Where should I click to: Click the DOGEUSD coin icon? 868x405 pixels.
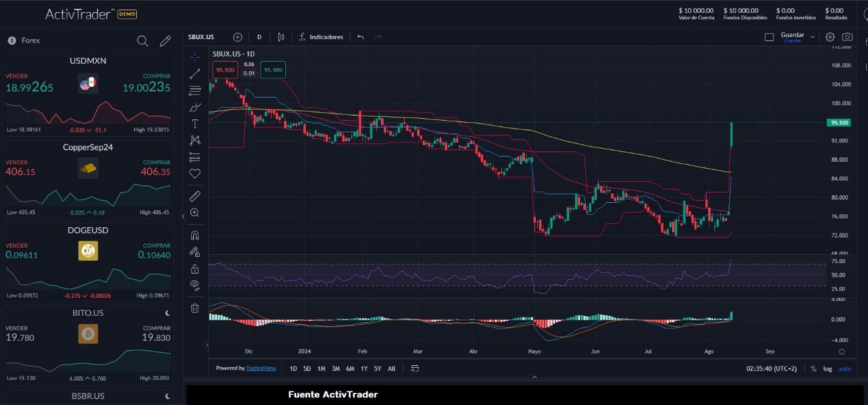[x=88, y=251]
